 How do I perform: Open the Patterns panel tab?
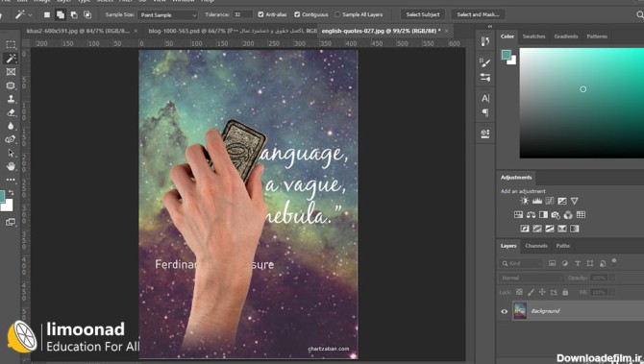pyautogui.click(x=597, y=36)
